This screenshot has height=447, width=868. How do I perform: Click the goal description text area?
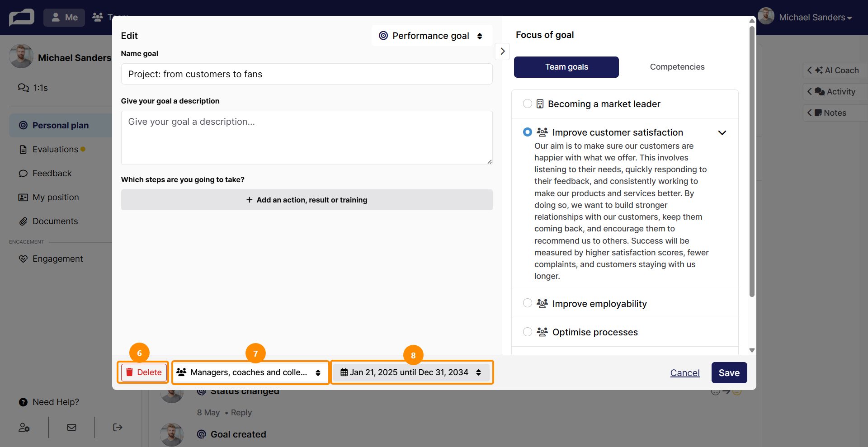point(307,138)
